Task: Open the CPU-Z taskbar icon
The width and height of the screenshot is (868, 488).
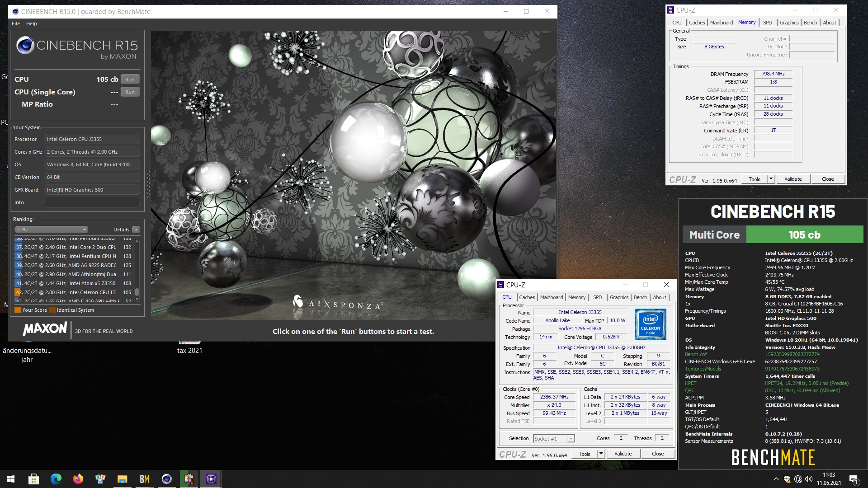Action: click(x=211, y=479)
